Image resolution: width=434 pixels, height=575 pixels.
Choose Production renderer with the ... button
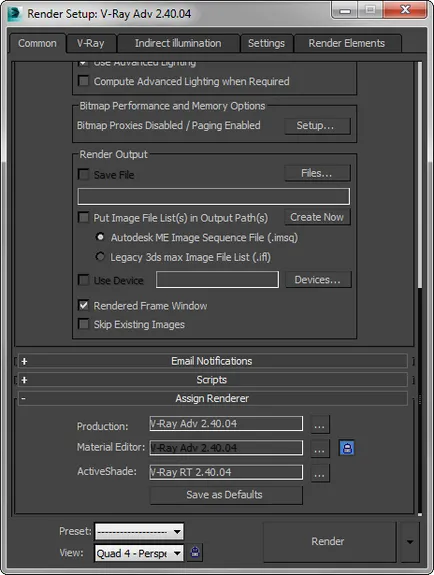(320, 425)
